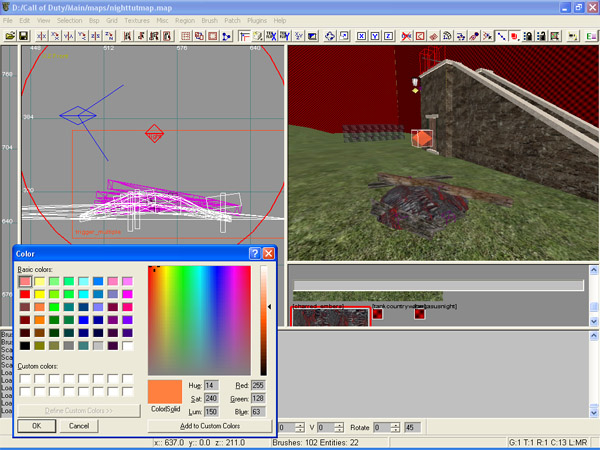Click the Hue value field
Image resolution: width=600 pixels, height=450 pixels.
[211, 385]
